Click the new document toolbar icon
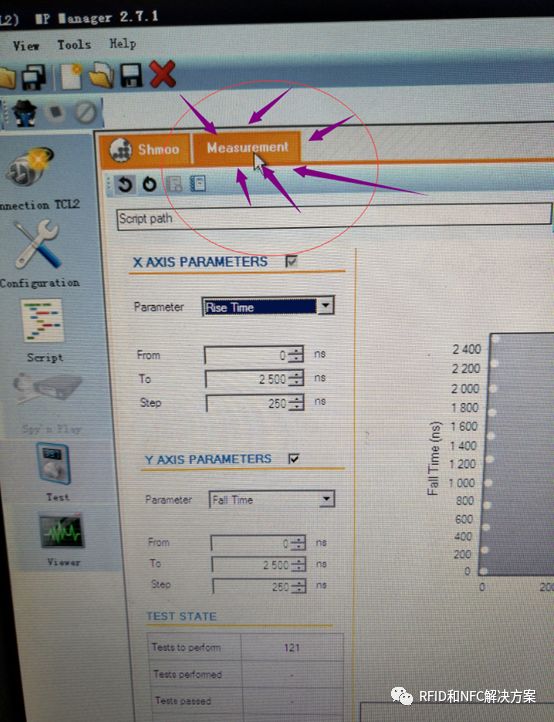Screen dimensions: 554x722 coord(71,76)
